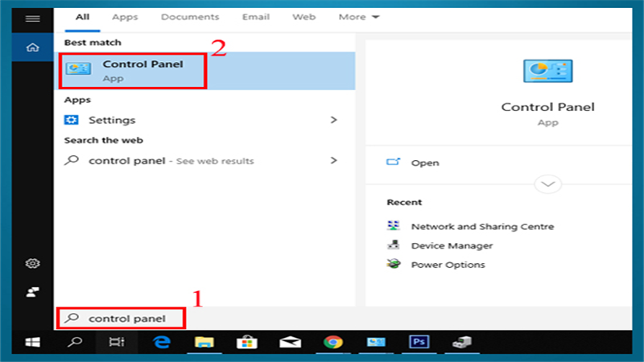Viewport: 644px width, 362px height.
Task: Open the Windows Start button
Action: [32, 343]
